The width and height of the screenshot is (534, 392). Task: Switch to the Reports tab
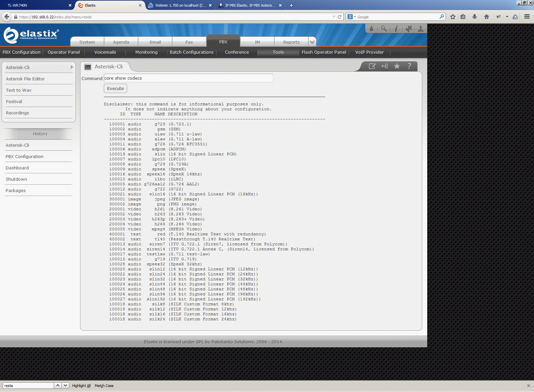(x=291, y=42)
